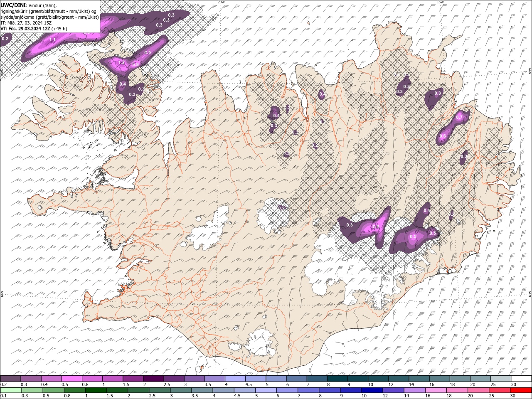Screen dimensions: 532x399
Task: Select the pale pink 16 swatch, lower legend row
Action: click(436, 390)
